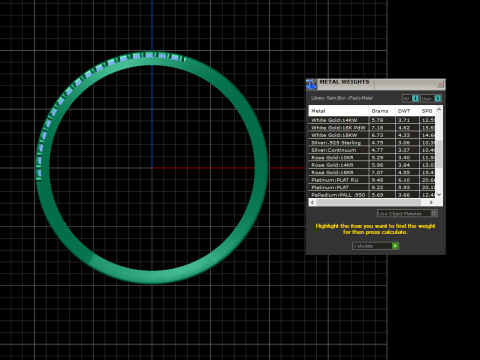The height and width of the screenshot is (360, 480).
Task: Select the Platinum:PLAT RU row
Action: click(372, 180)
